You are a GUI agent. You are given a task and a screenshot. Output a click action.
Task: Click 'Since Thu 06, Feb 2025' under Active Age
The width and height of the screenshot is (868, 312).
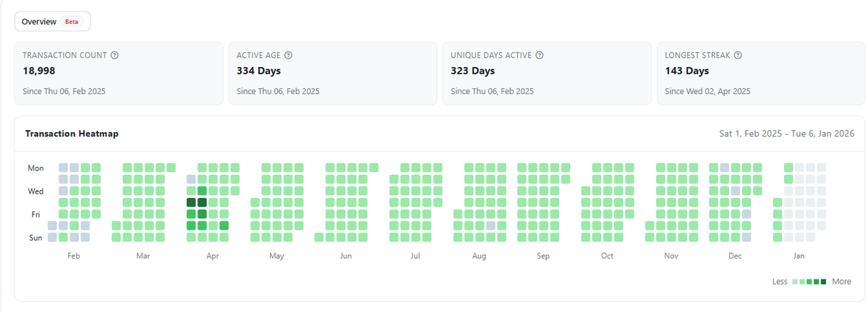coord(278,91)
